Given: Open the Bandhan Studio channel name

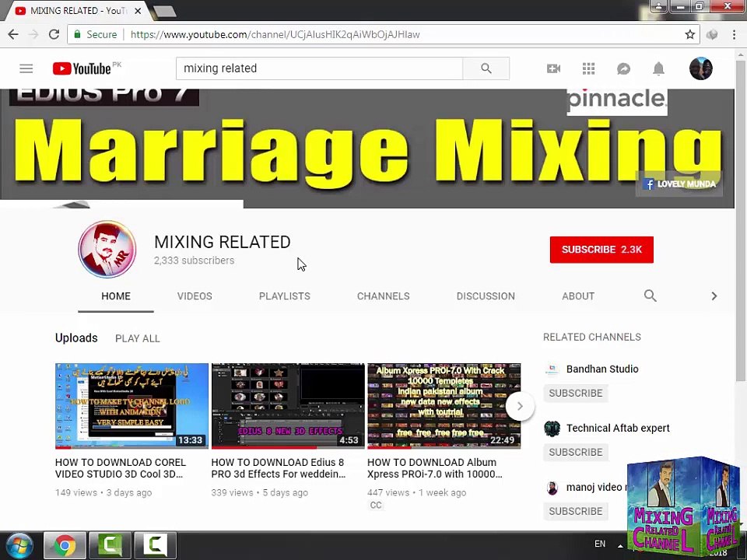Looking at the screenshot, I should click(x=602, y=369).
